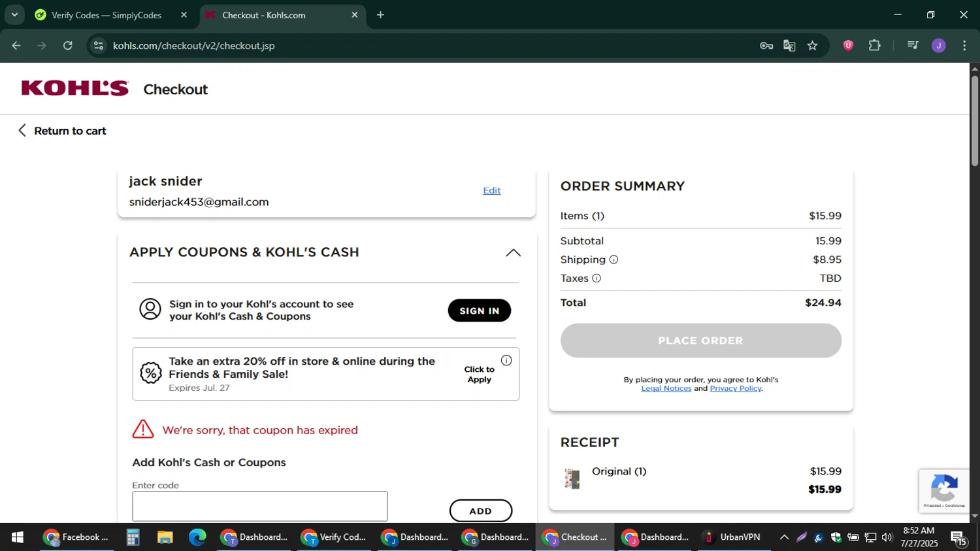Click the Total $24.94 amount
Viewport: 980px width, 551px height.
(x=823, y=303)
